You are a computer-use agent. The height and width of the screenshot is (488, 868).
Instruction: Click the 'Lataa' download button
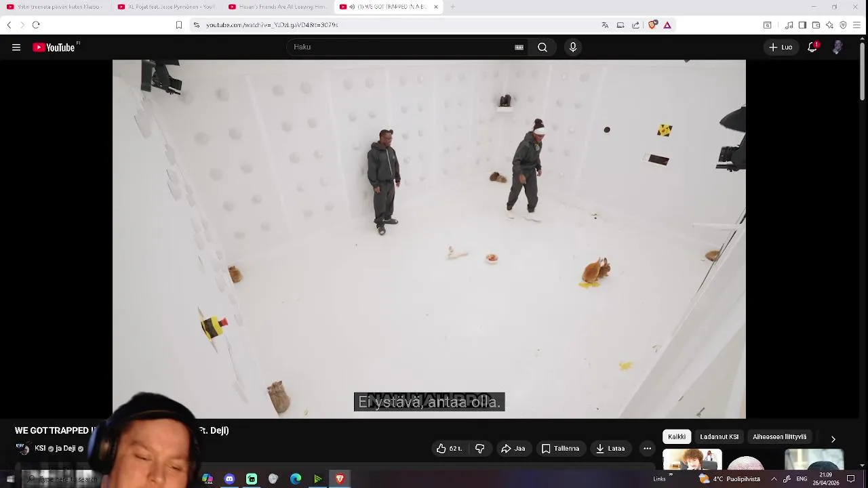pos(610,449)
